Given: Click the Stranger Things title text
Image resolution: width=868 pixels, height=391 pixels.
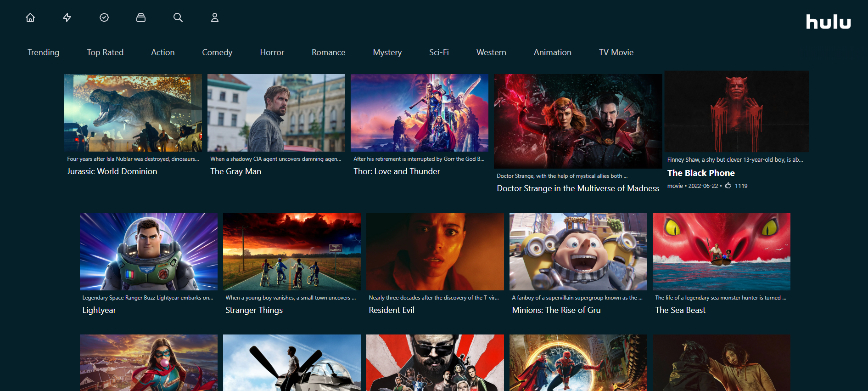Looking at the screenshot, I should click(x=254, y=310).
